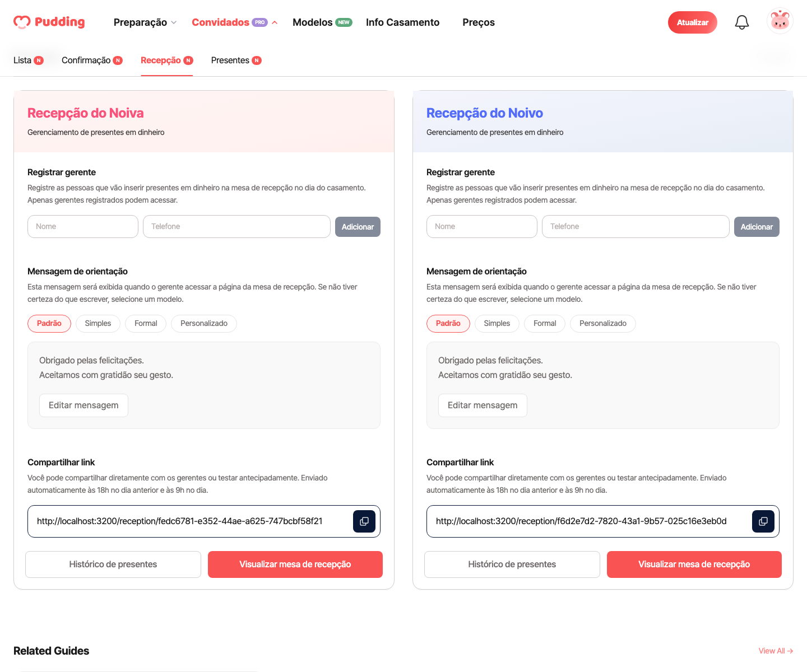Open Info Casamento page
Viewport: 807px width, 672px height.
402,22
